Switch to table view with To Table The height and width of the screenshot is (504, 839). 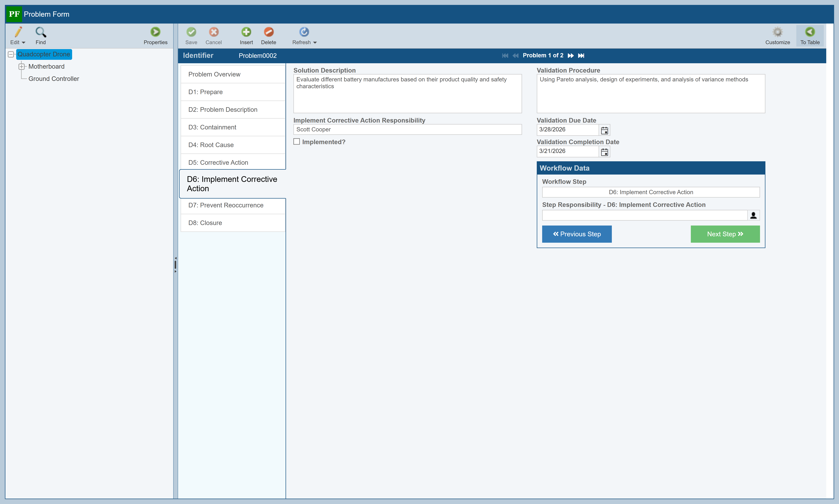click(810, 32)
